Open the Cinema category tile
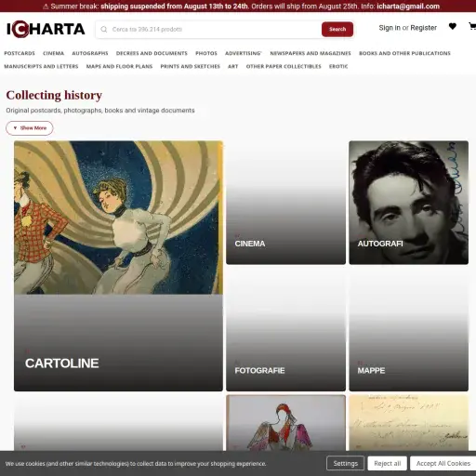This screenshot has width=476, height=476. 285,203
